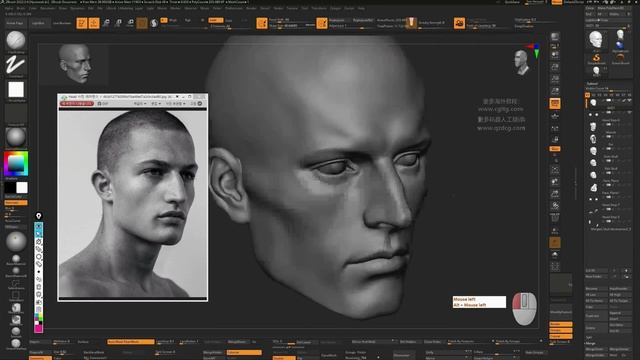Viewport: 640px width, 360px height.
Task: Enable Zsub sculpting mode
Action: coord(229,20)
